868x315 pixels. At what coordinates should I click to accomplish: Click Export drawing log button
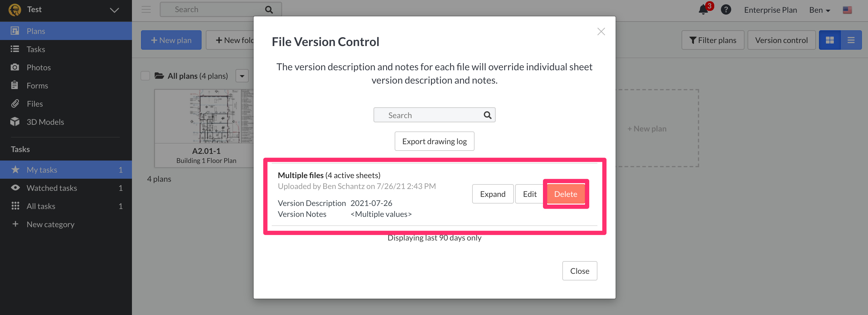(x=434, y=141)
